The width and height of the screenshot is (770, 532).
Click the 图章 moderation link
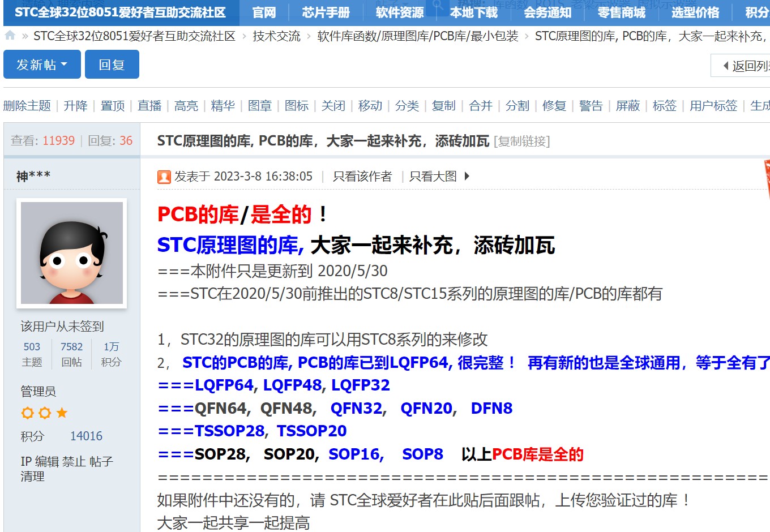(260, 106)
